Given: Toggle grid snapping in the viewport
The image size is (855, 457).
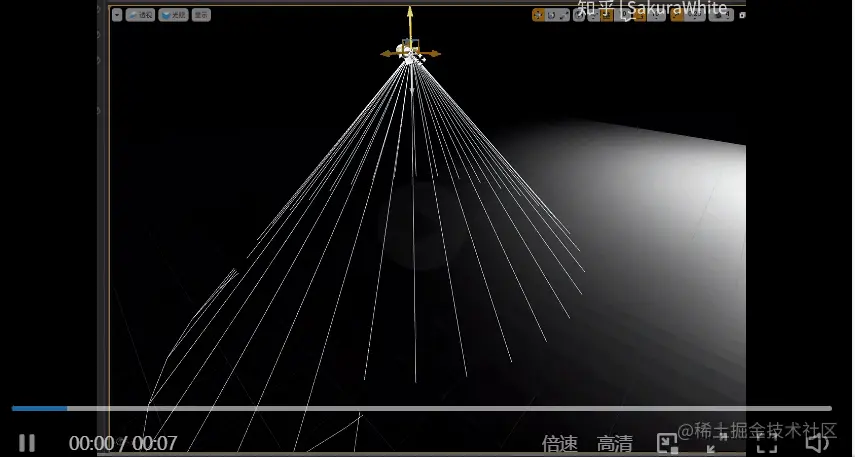Looking at the screenshot, I should point(607,15).
